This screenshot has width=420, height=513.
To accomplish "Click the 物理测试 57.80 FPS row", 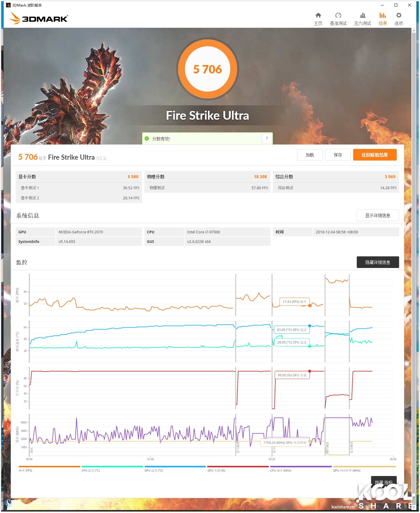I will pyautogui.click(x=207, y=188).
